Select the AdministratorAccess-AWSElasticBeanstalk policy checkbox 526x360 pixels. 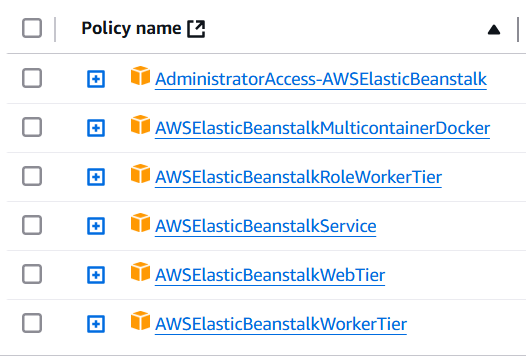point(32,78)
